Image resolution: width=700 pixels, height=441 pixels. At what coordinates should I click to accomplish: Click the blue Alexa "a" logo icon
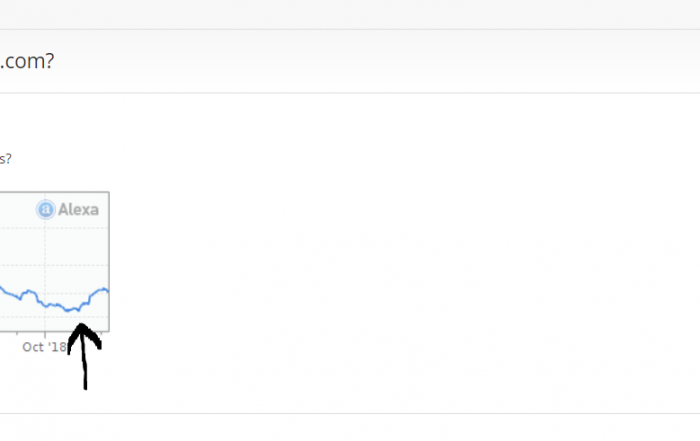click(x=46, y=209)
